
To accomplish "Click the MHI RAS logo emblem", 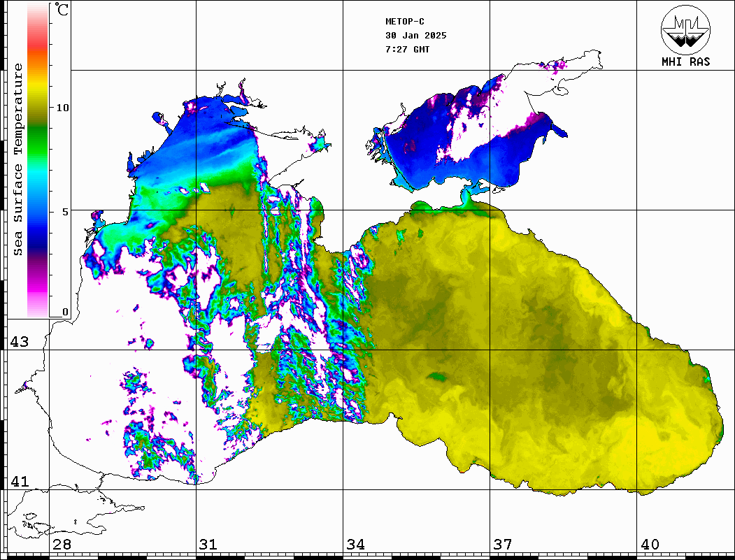I will tap(685, 29).
